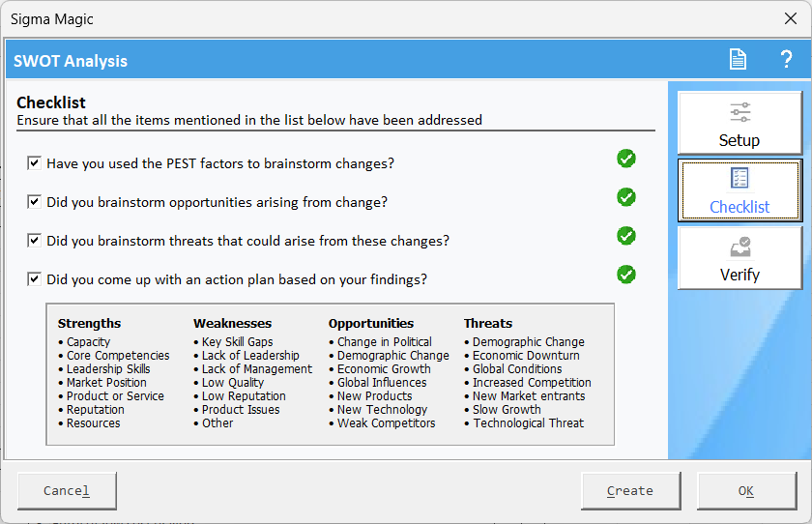Switch to the Verify tab label
Screen dimensions: 812x524
coord(739,275)
